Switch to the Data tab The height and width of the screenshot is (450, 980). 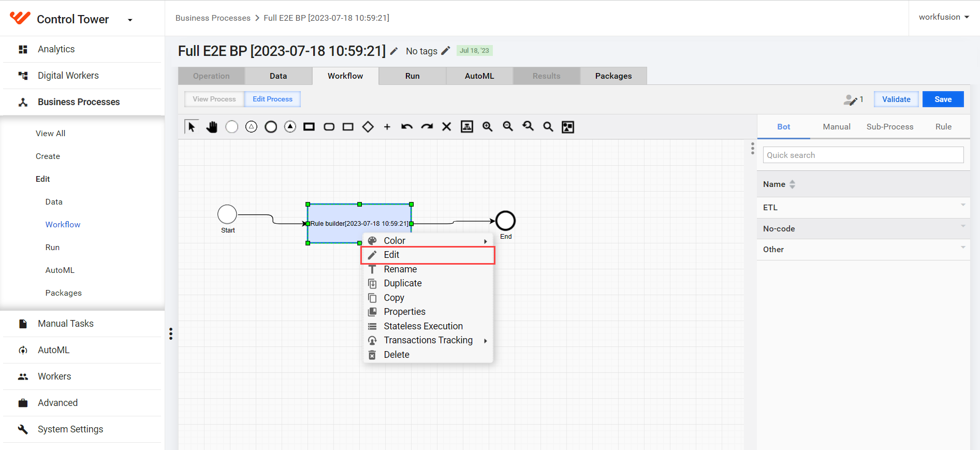(x=279, y=76)
